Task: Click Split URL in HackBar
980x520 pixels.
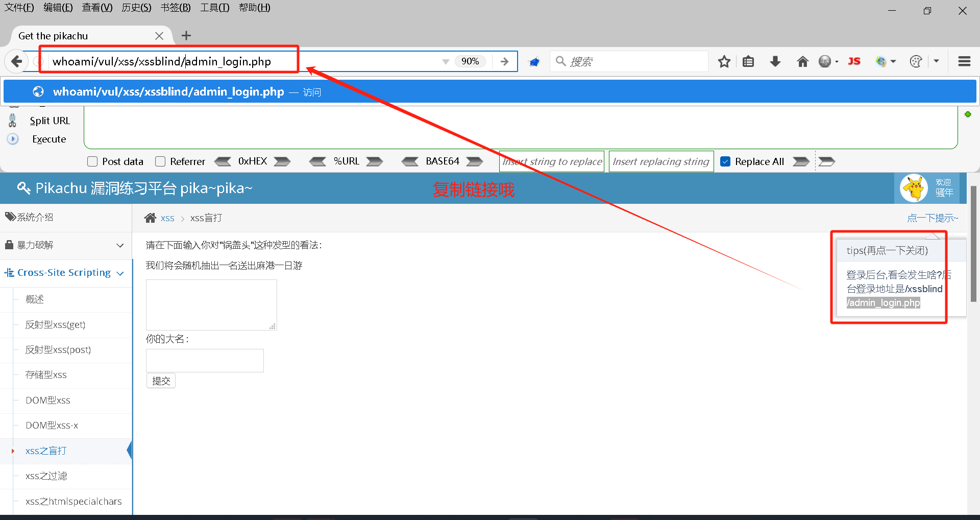Action: 50,121
